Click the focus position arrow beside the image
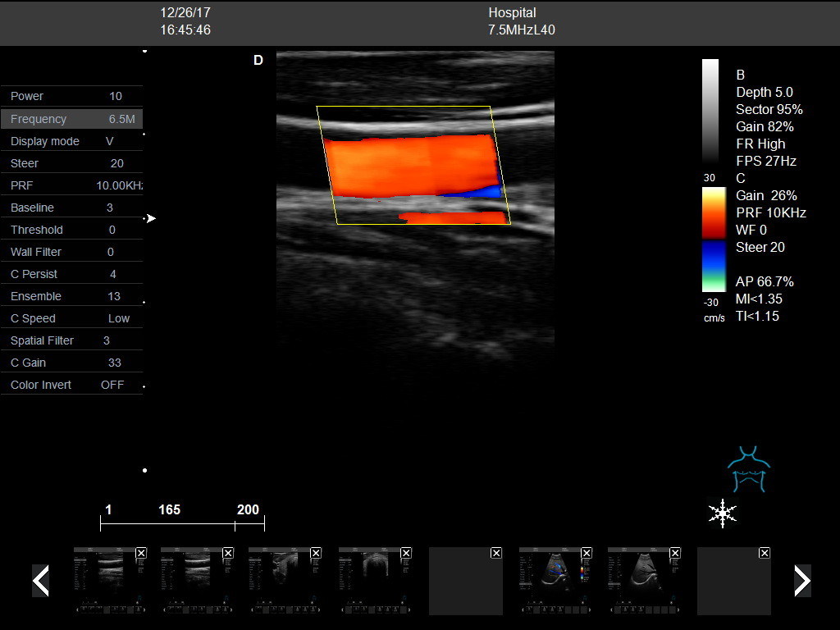The width and height of the screenshot is (840, 630). [151, 218]
